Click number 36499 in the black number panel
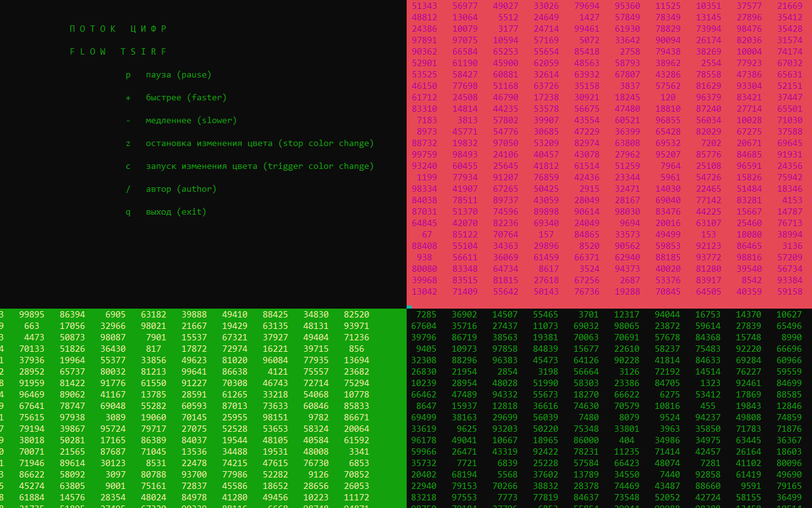Viewport: 812px width, 508px height. click(789, 497)
